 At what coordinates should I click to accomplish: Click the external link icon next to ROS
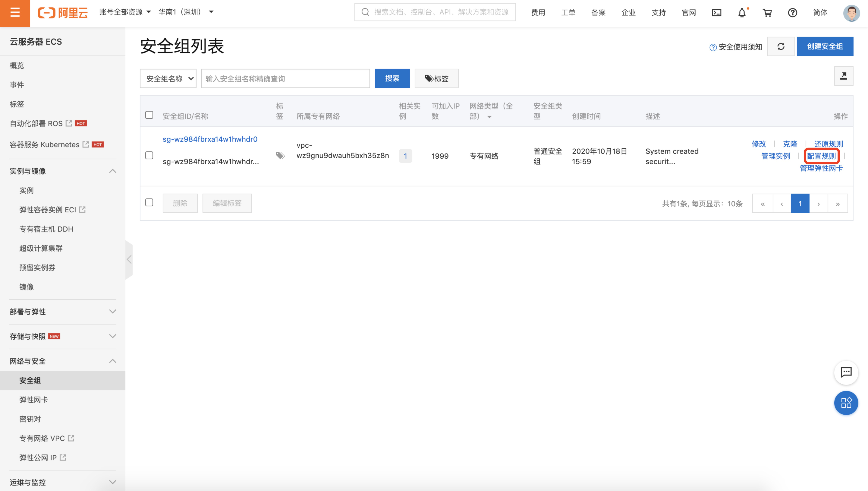tap(69, 123)
